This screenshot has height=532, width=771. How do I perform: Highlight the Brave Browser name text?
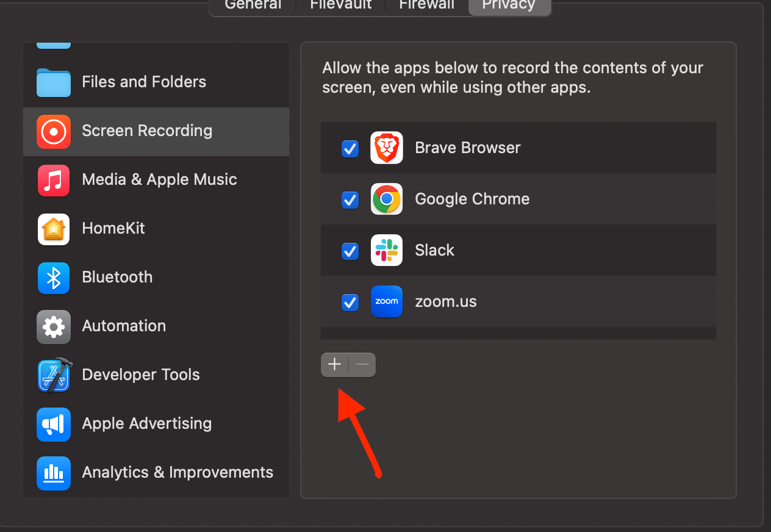click(468, 148)
